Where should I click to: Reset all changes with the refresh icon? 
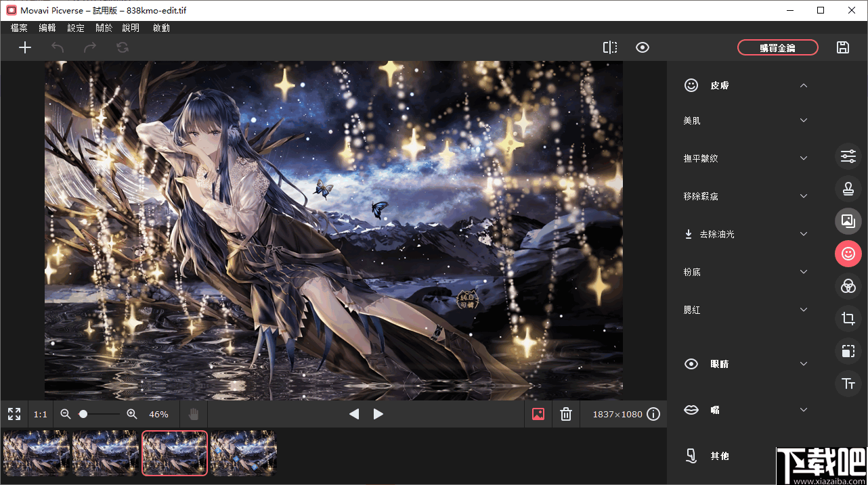[x=123, y=47]
